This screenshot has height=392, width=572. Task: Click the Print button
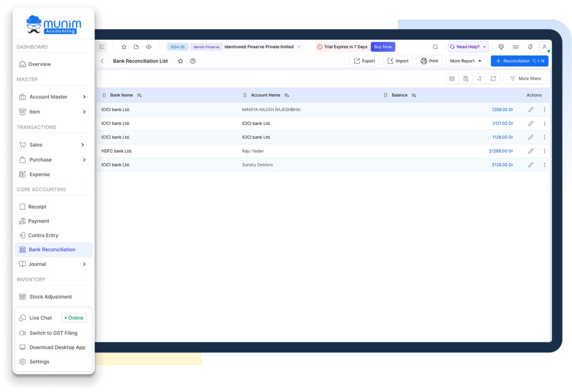(x=430, y=61)
